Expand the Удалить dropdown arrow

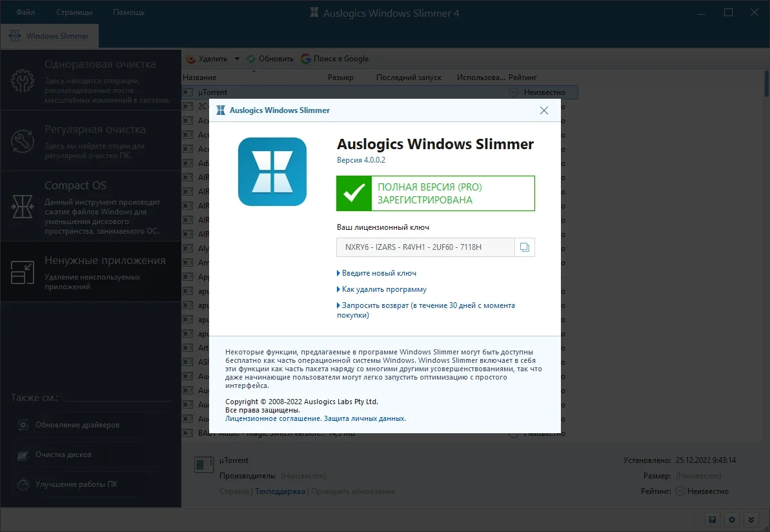click(x=237, y=59)
